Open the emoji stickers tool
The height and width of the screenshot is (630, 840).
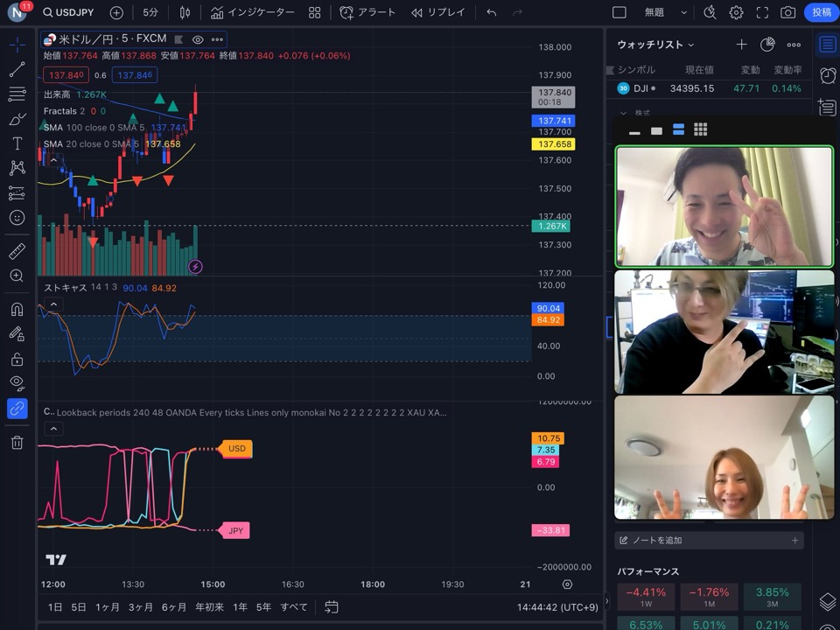[17, 217]
